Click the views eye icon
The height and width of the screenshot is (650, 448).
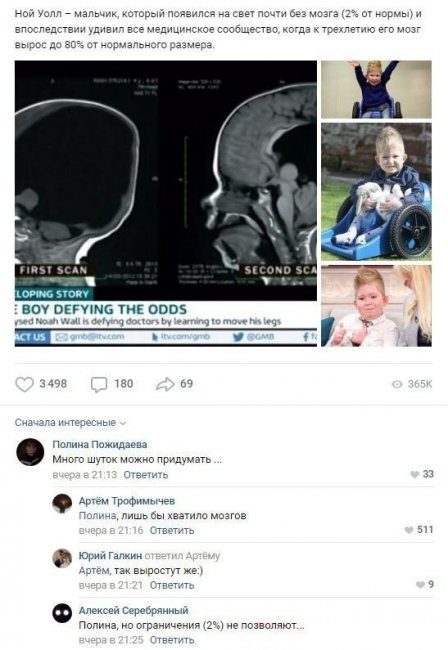(397, 385)
